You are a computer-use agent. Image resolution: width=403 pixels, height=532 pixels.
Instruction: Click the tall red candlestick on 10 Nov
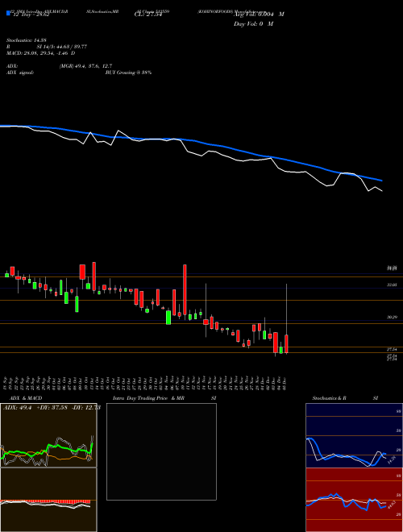point(185,289)
